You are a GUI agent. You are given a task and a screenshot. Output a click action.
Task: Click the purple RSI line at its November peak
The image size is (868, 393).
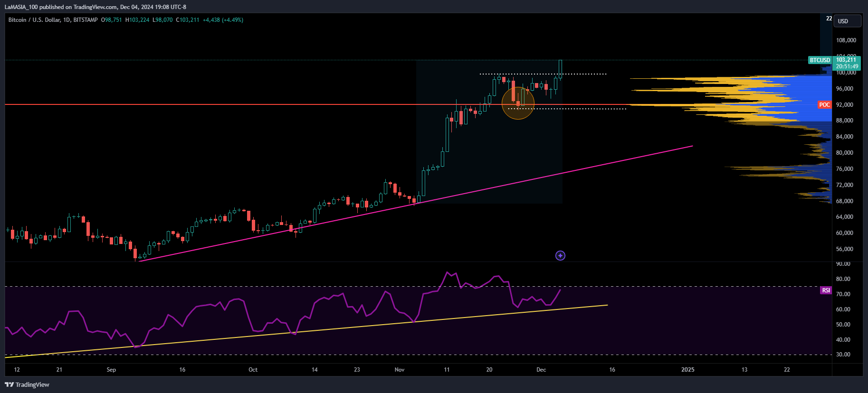(447, 272)
